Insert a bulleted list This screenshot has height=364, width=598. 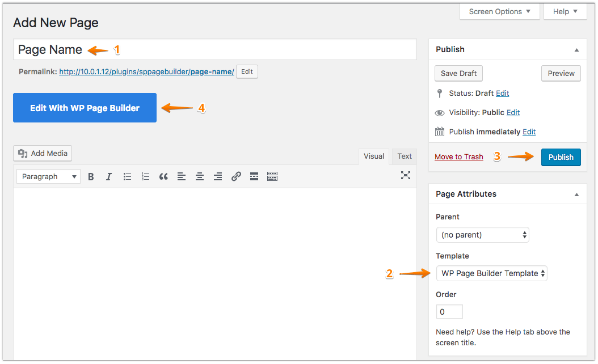pos(127,176)
